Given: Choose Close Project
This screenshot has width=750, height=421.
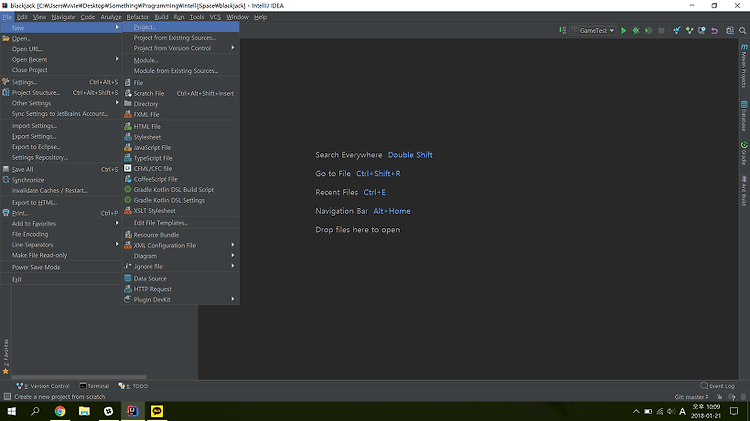Looking at the screenshot, I should 61,70.
